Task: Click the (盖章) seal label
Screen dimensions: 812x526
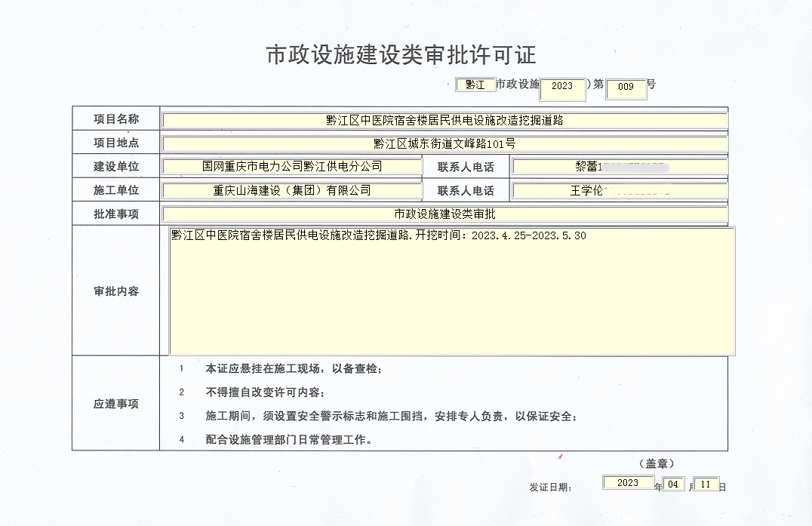Action: point(657,464)
